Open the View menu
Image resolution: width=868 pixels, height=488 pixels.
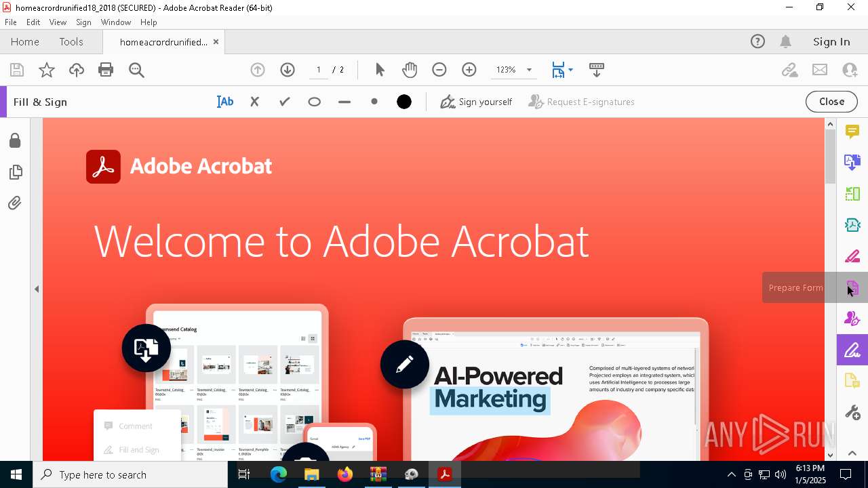click(x=58, y=22)
